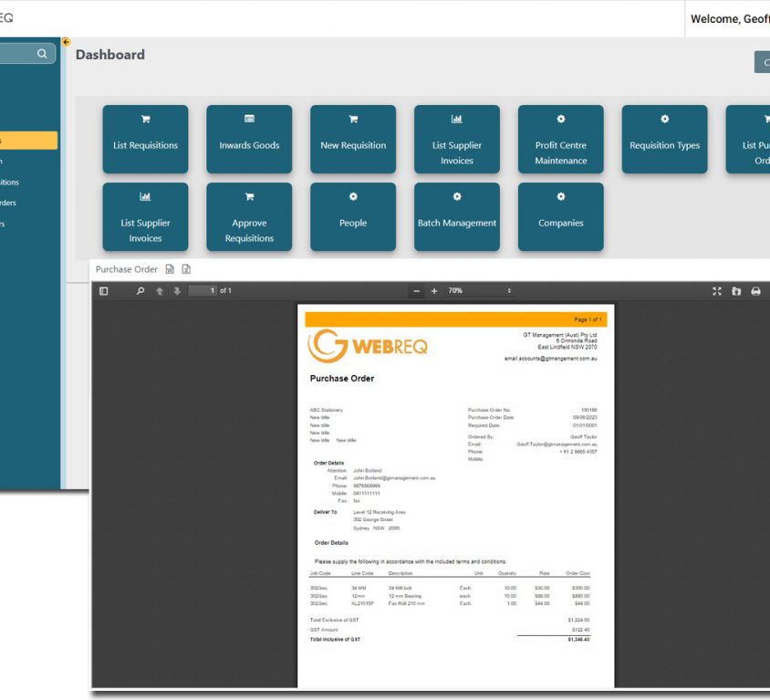This screenshot has width=770, height=700.
Task: Click the Inwards Goods card icon
Action: 249,119
